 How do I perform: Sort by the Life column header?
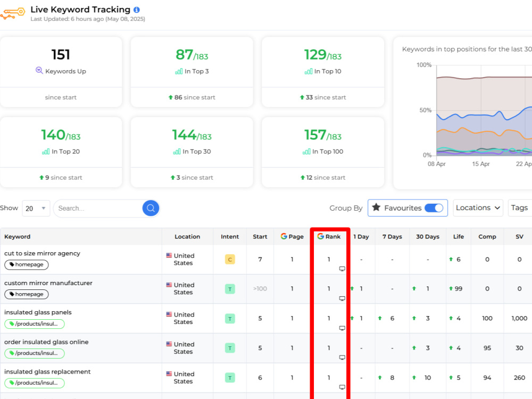click(459, 237)
